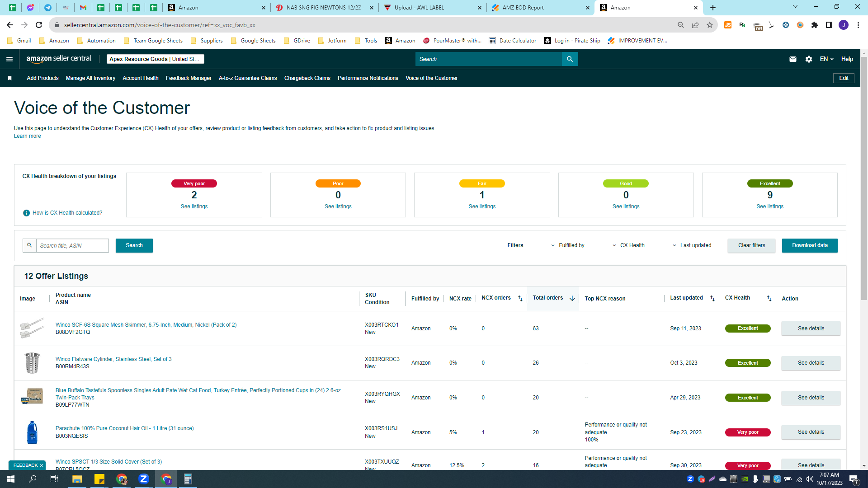Sort by CX Health column arrows
Viewport: 868px width, 488px height.
pos(769,298)
